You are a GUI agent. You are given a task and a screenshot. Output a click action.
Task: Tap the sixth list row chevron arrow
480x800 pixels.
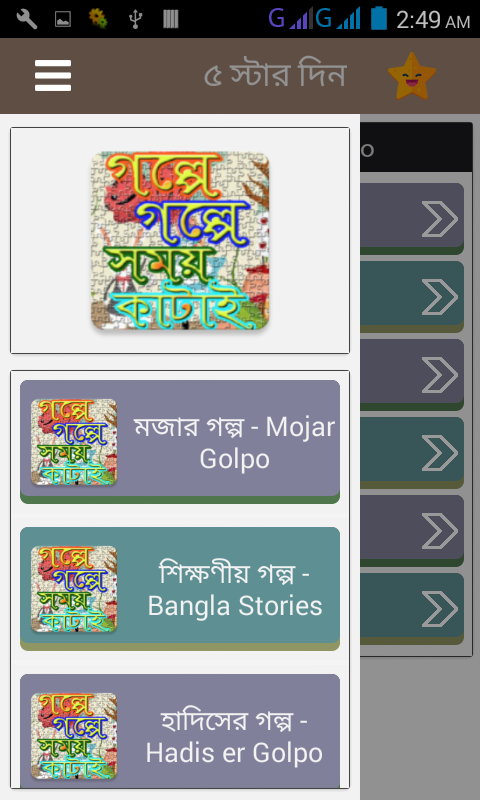click(x=440, y=609)
